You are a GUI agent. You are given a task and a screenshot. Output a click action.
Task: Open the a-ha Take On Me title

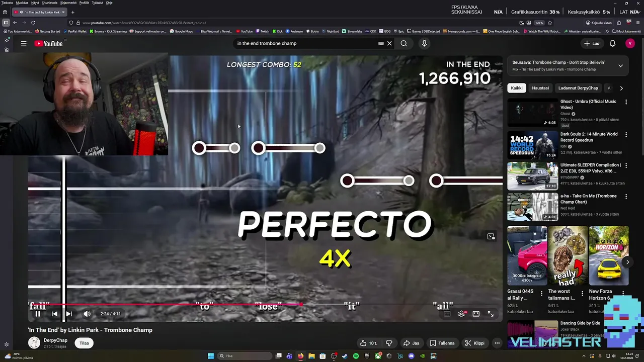click(588, 199)
